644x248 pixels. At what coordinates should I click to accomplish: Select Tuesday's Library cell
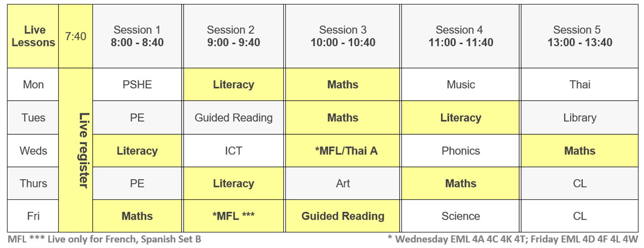(x=580, y=118)
